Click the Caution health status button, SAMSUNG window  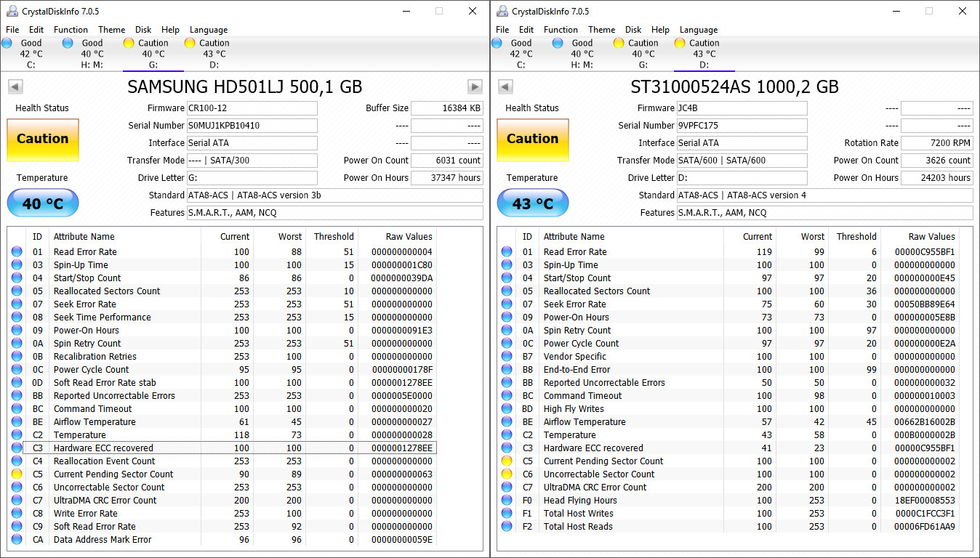coord(43,139)
